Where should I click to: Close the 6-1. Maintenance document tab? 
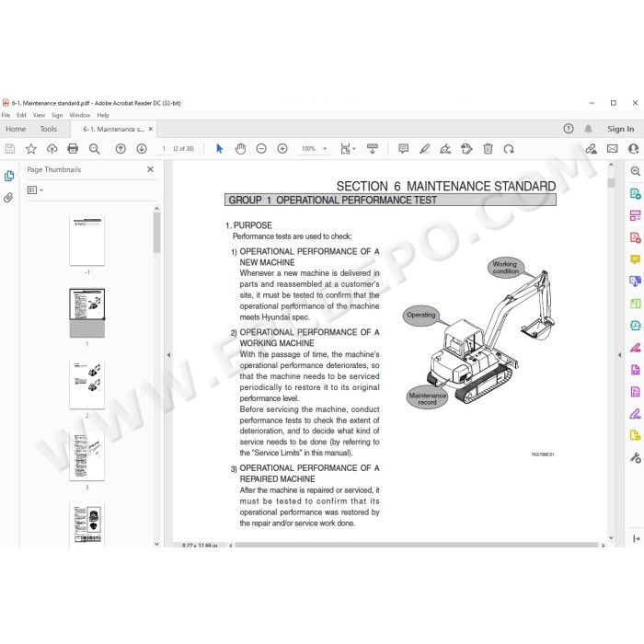coord(151,129)
